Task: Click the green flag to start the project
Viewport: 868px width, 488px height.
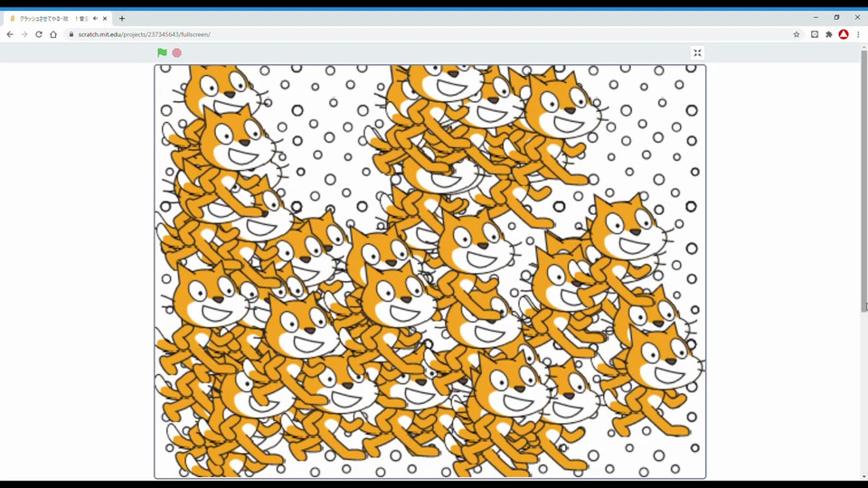Action: (162, 52)
